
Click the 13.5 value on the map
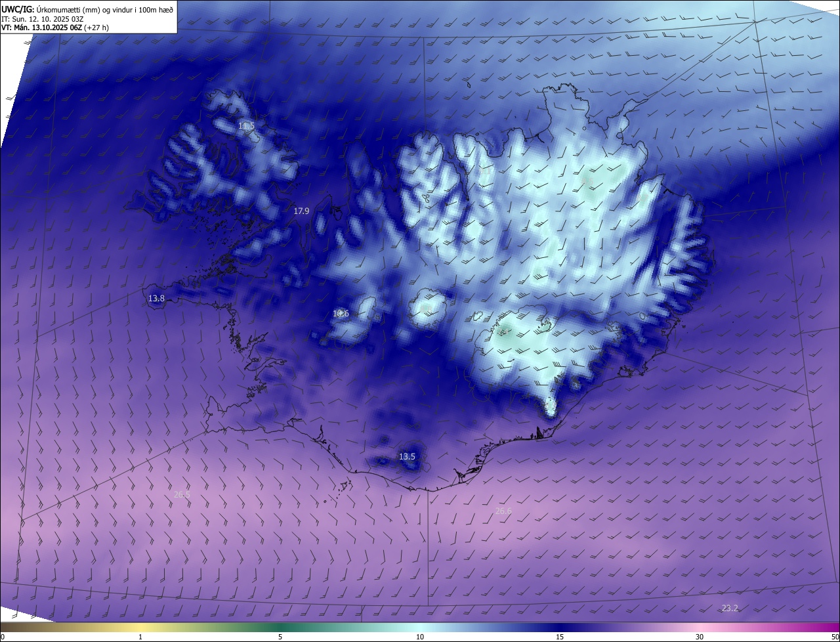pos(407,456)
